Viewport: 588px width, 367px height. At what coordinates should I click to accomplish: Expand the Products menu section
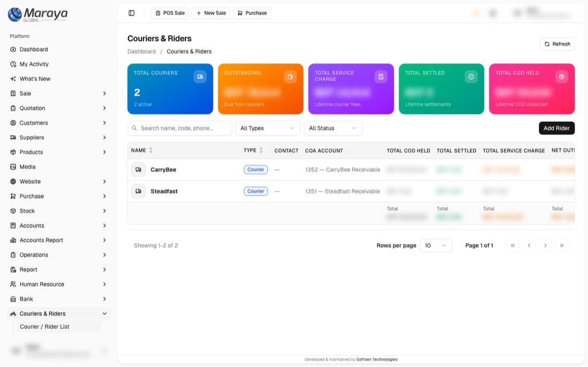click(58, 152)
